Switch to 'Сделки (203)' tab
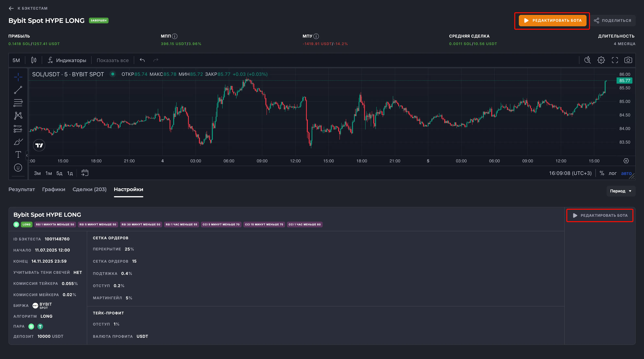Image resolution: width=644 pixels, height=359 pixels. (89, 189)
